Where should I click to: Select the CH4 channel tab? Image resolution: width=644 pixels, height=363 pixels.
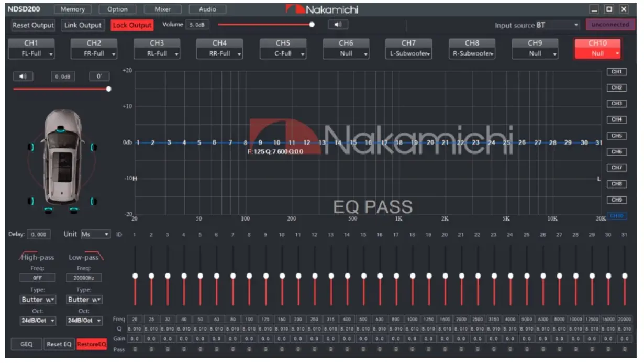pos(220,43)
